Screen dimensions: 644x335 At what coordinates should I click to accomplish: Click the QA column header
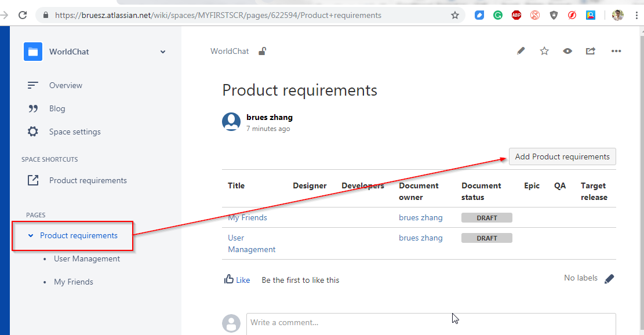pos(560,185)
